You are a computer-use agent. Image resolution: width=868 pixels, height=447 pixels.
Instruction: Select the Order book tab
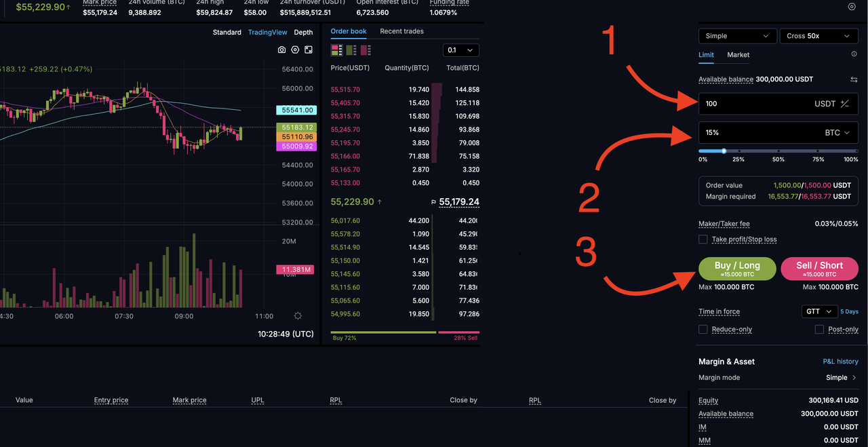click(x=349, y=31)
